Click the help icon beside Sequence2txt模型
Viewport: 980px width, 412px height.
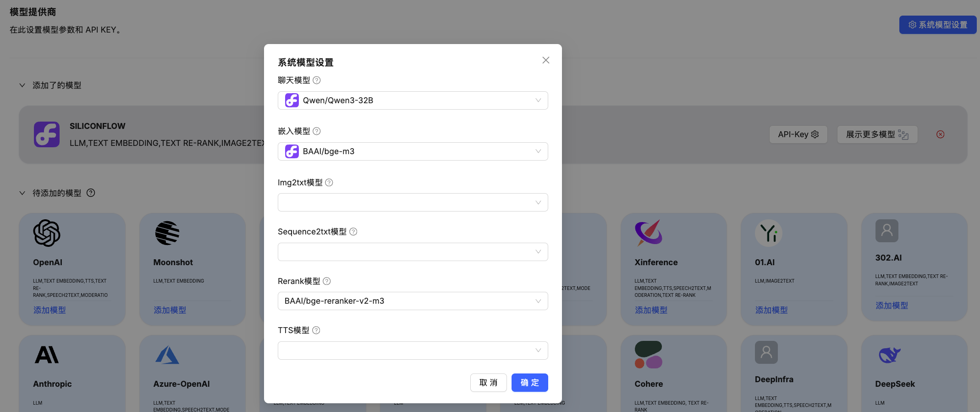coord(353,232)
